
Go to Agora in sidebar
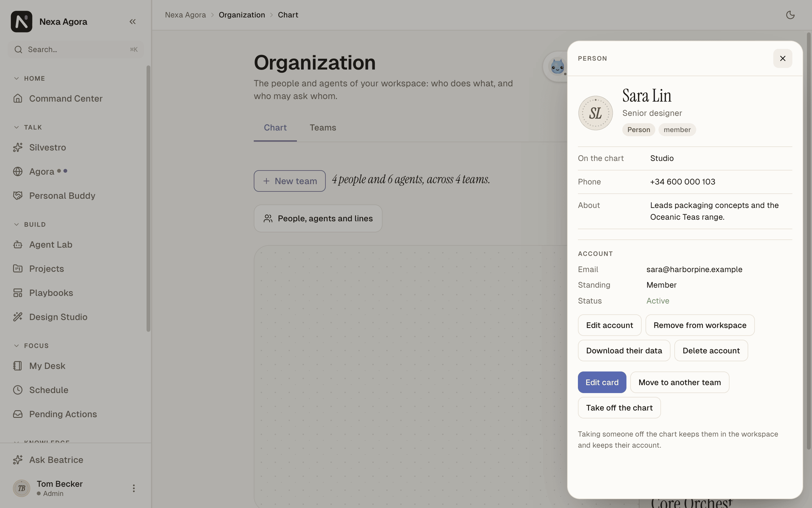[x=75, y=171]
